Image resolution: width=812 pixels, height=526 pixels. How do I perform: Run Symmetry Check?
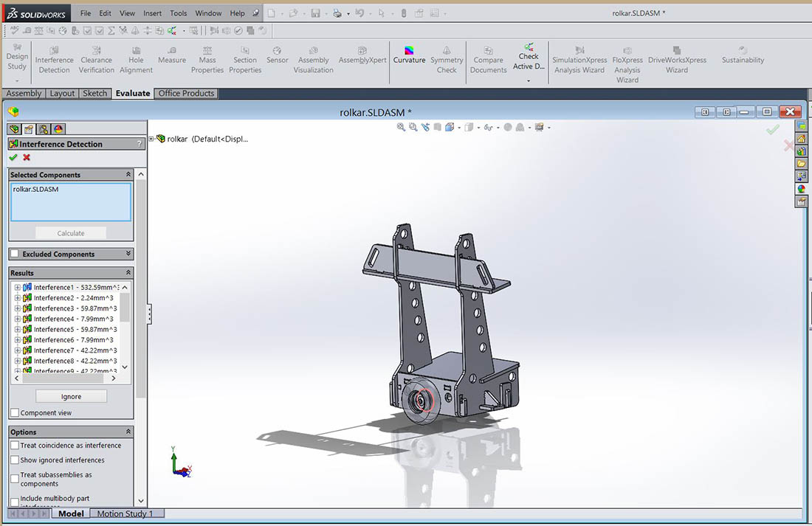point(447,60)
